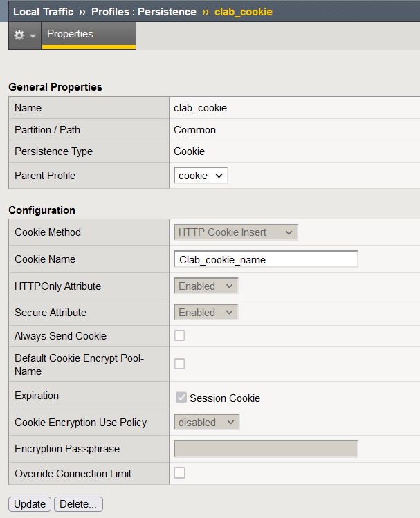420x518 pixels.
Task: Open Profiles : Persistence breadcrumb link
Action: (144, 12)
